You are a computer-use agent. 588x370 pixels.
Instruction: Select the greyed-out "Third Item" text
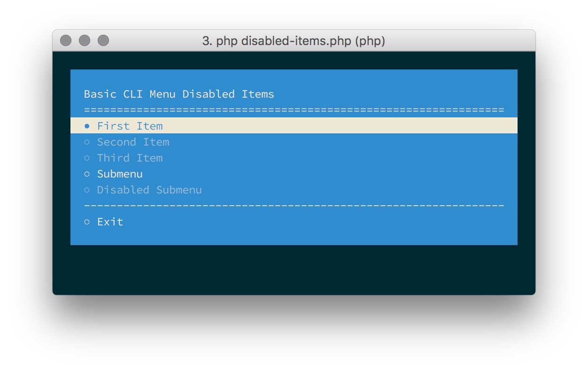(130, 158)
